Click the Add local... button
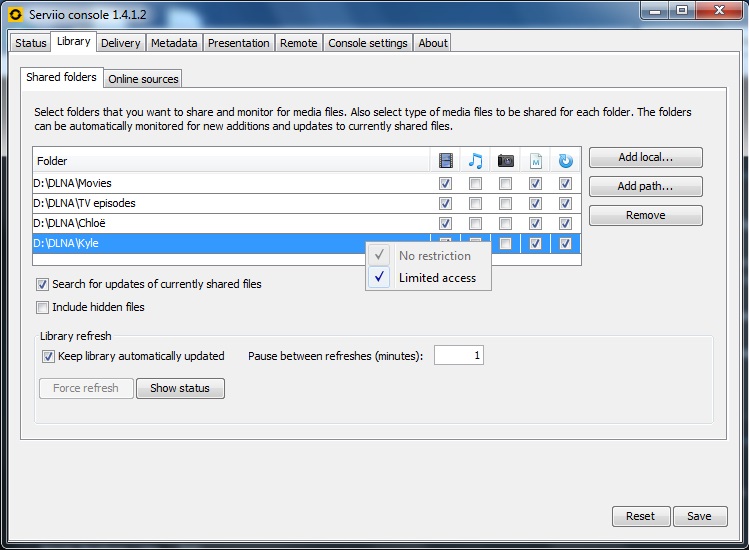The image size is (749, 550). 645,157
